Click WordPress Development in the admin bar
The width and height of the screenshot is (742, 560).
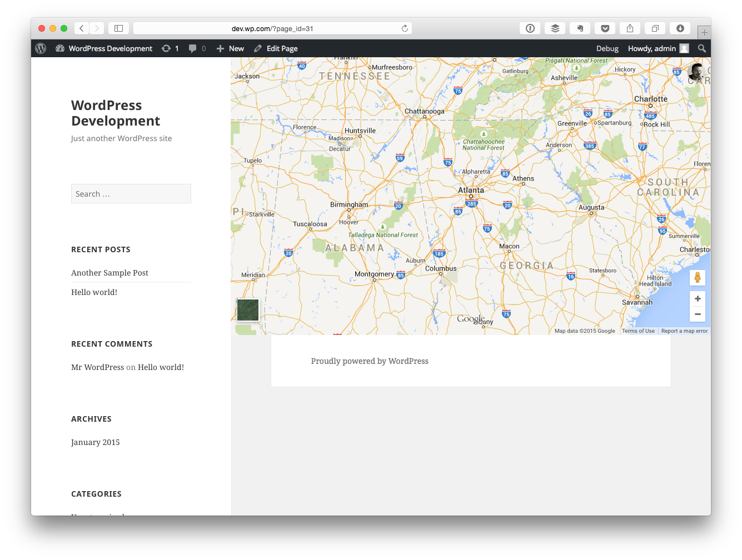(110, 48)
